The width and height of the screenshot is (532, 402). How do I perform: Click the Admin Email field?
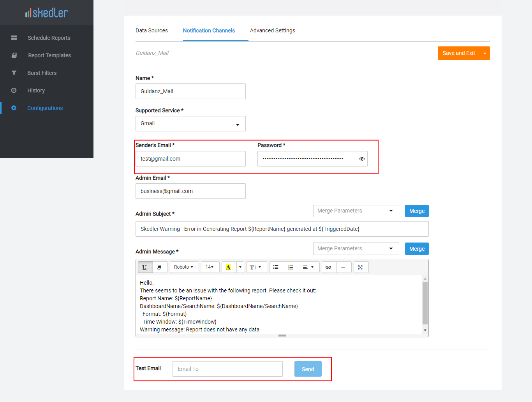(190, 191)
